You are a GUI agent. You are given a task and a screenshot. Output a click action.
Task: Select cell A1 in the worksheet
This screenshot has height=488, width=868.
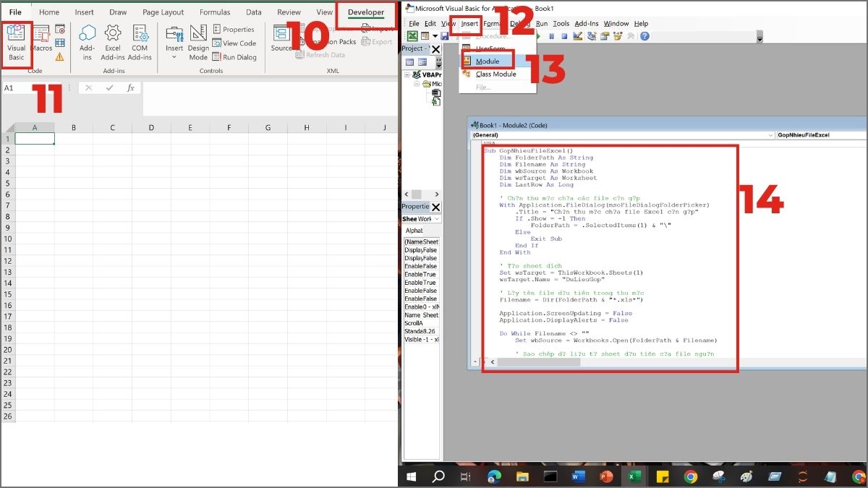[x=35, y=139]
